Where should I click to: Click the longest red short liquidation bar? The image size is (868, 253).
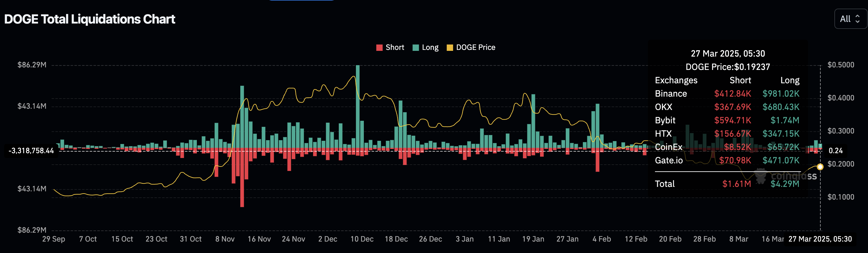[242, 179]
